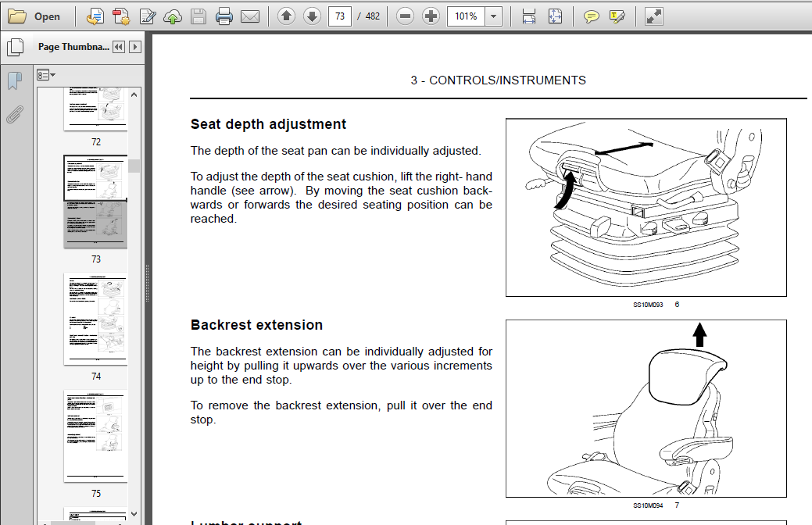Go to previous page arrow
The height and width of the screenshot is (525, 812).
click(286, 16)
